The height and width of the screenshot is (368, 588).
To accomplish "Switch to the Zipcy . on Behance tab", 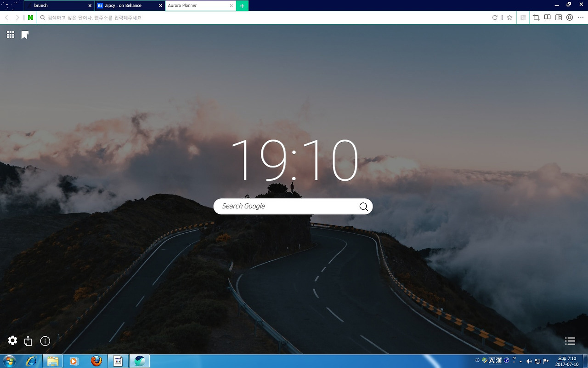I will (130, 6).
